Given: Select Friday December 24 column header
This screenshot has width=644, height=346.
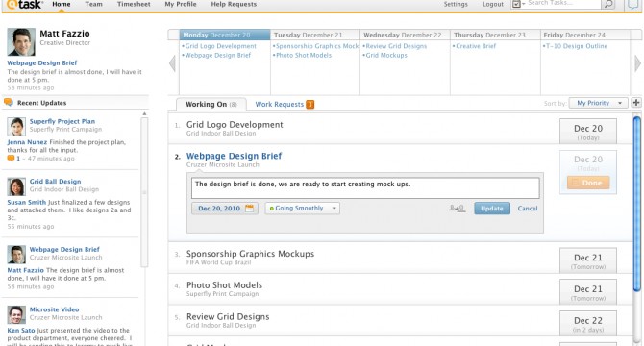Looking at the screenshot, I should 585,35.
